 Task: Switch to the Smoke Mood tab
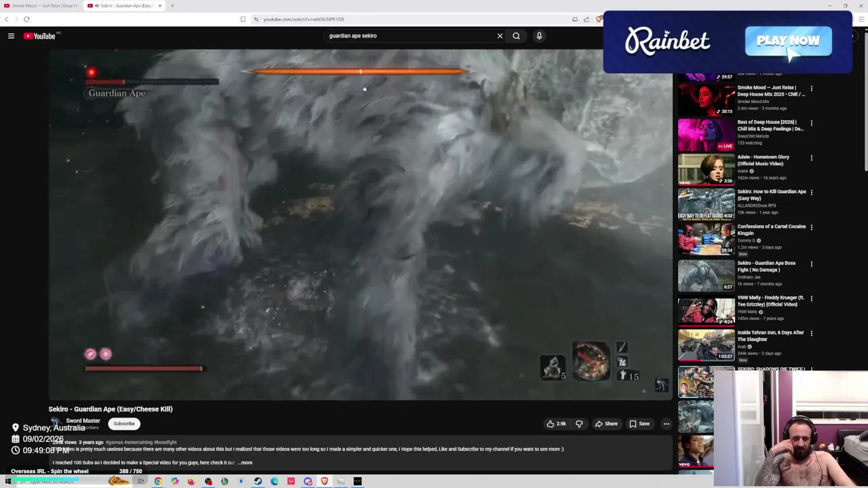pyautogui.click(x=41, y=5)
